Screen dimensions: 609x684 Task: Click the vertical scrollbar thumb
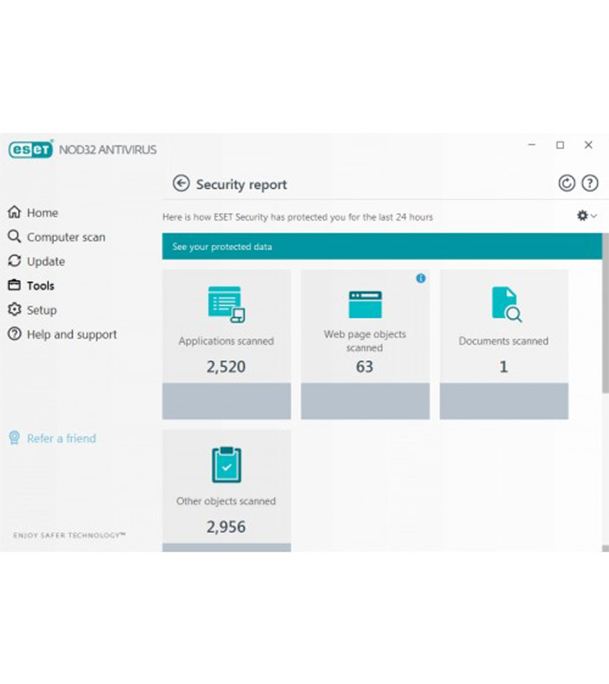click(x=606, y=313)
